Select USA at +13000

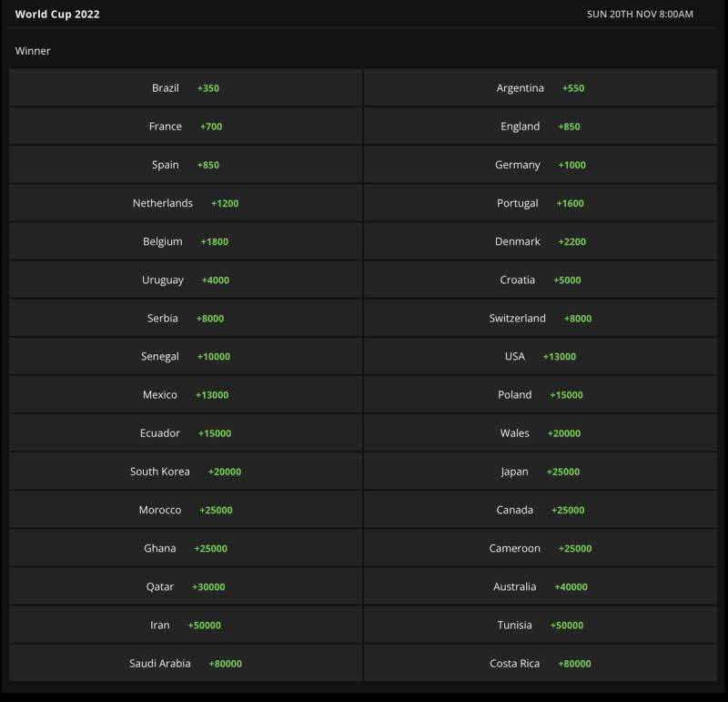click(541, 356)
